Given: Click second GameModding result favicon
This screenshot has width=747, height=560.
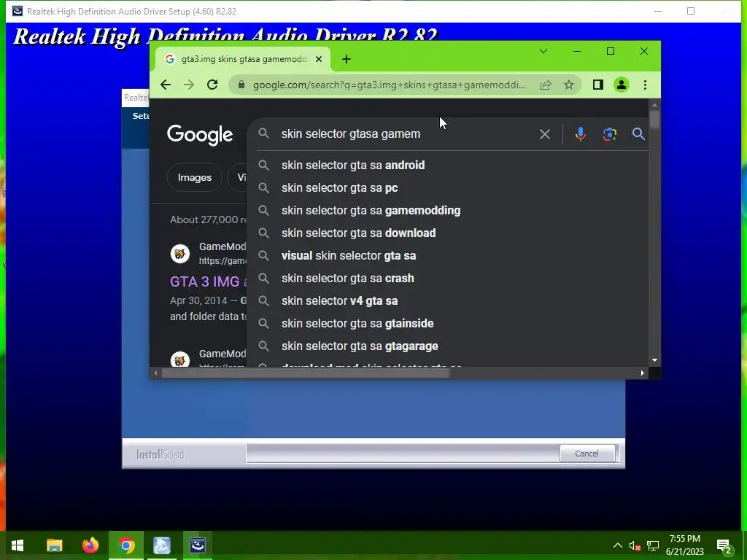Looking at the screenshot, I should 180,360.
